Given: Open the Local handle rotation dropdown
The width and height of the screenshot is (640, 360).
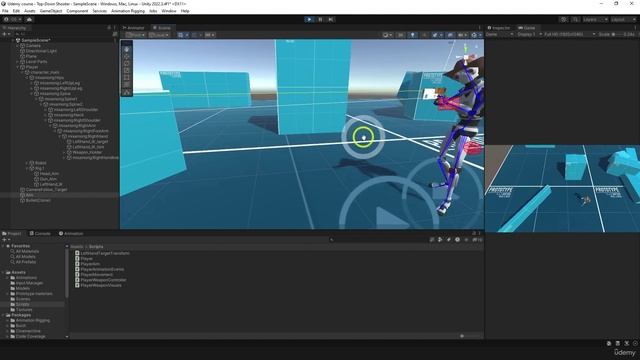Looking at the screenshot, I should click(160, 35).
